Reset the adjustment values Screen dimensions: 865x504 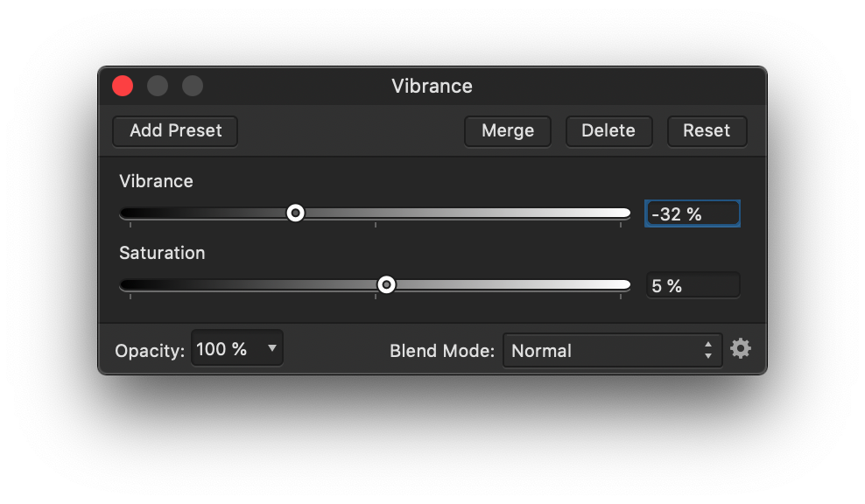[x=707, y=131]
